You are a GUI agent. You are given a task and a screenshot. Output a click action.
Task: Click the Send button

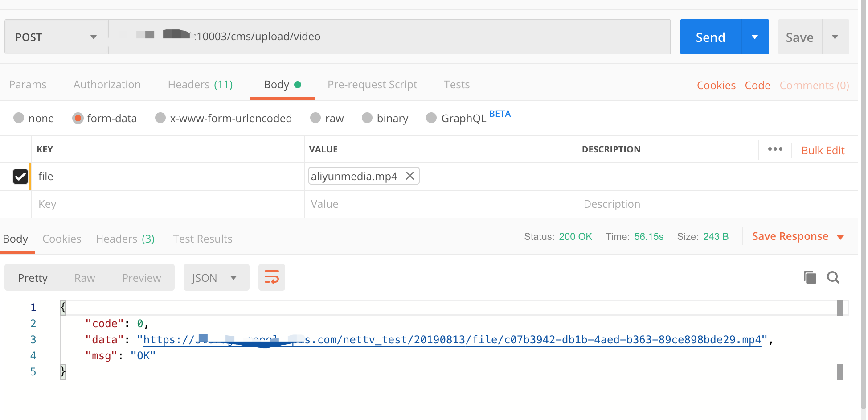(710, 37)
